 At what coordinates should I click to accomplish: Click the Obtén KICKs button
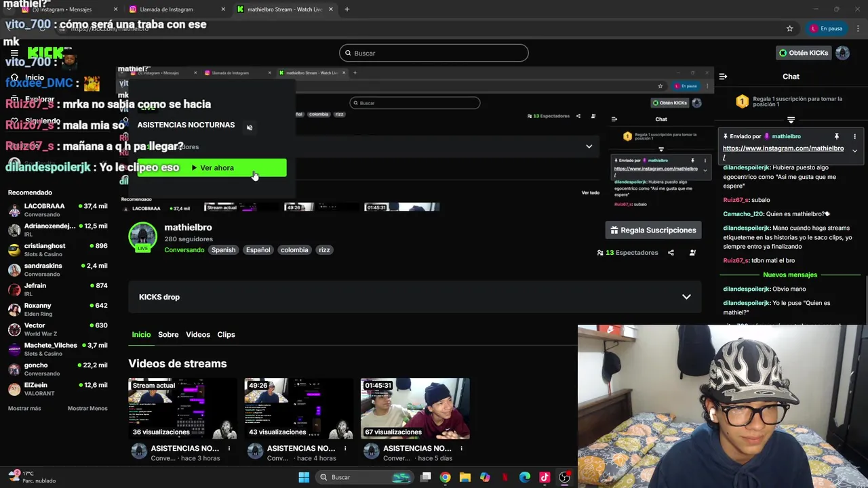tap(804, 53)
